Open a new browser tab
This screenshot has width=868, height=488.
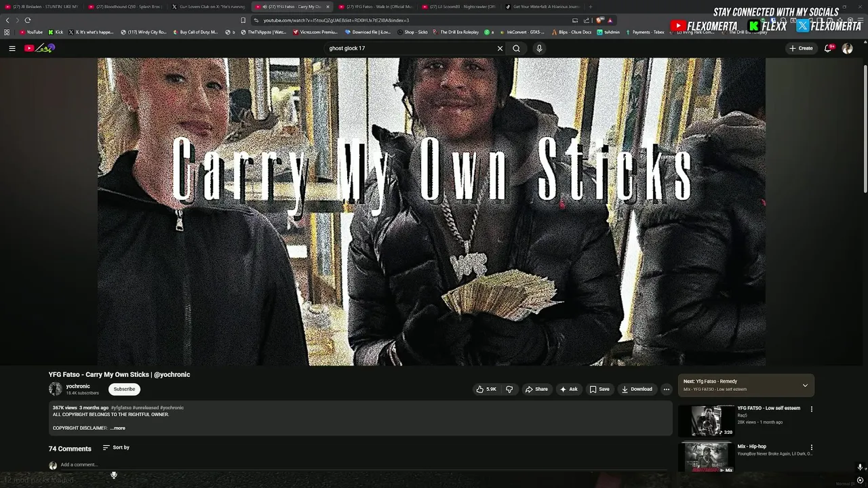pos(590,7)
